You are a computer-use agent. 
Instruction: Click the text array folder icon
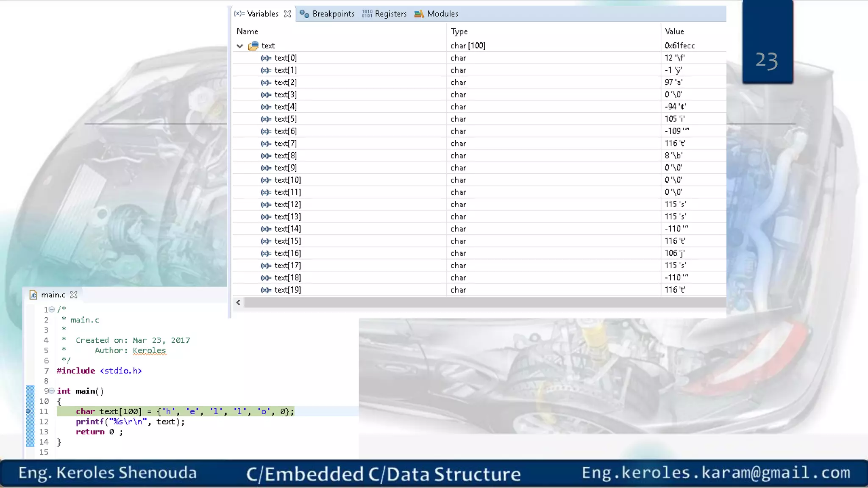pyautogui.click(x=253, y=46)
